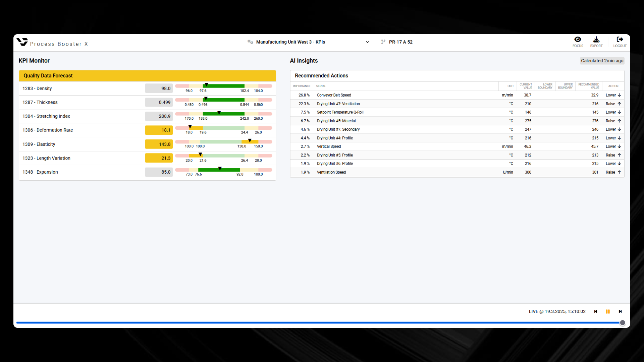Select the Drying Unit #6: Profile signal
The image size is (644, 362).
pos(335,164)
